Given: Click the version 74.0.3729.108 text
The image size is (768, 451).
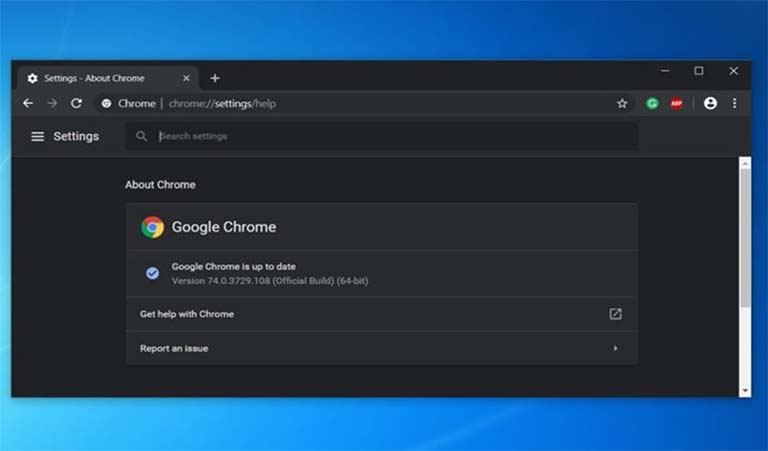Looking at the screenshot, I should pyautogui.click(x=270, y=281).
